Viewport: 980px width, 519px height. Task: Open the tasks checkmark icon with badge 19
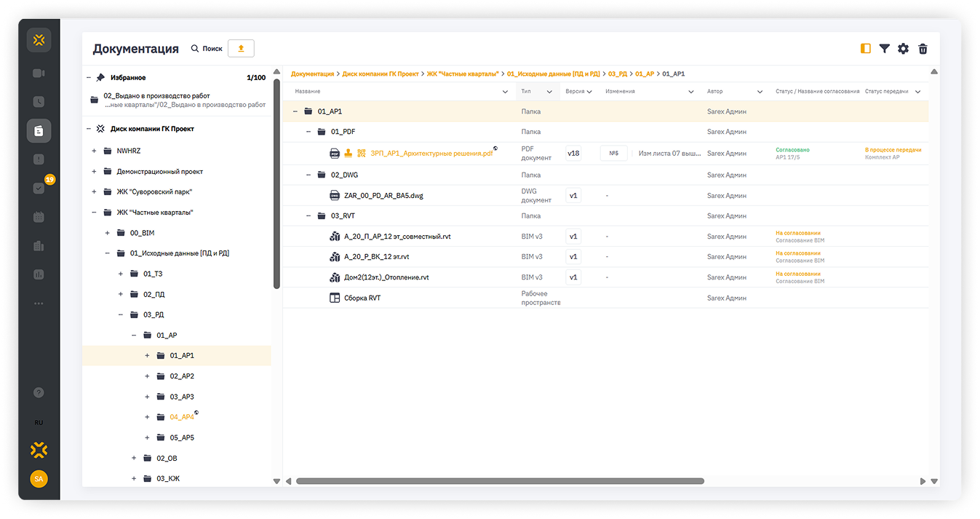[39, 189]
